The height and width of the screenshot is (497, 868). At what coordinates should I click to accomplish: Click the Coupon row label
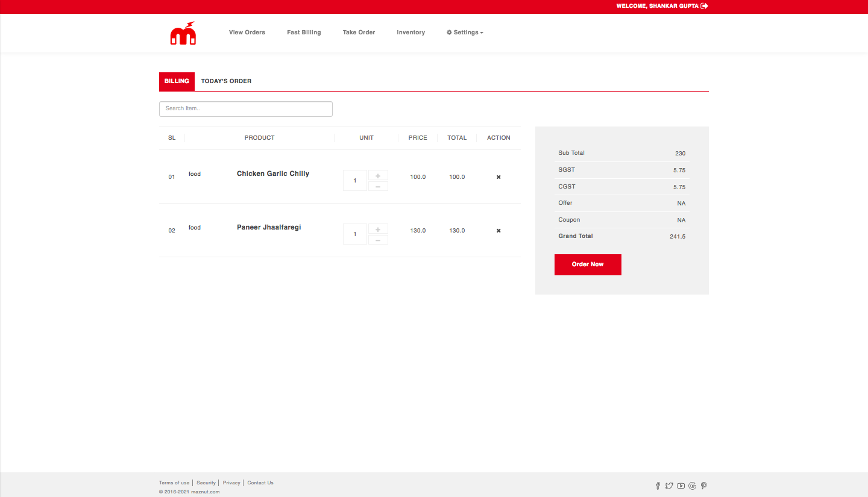pyautogui.click(x=569, y=220)
